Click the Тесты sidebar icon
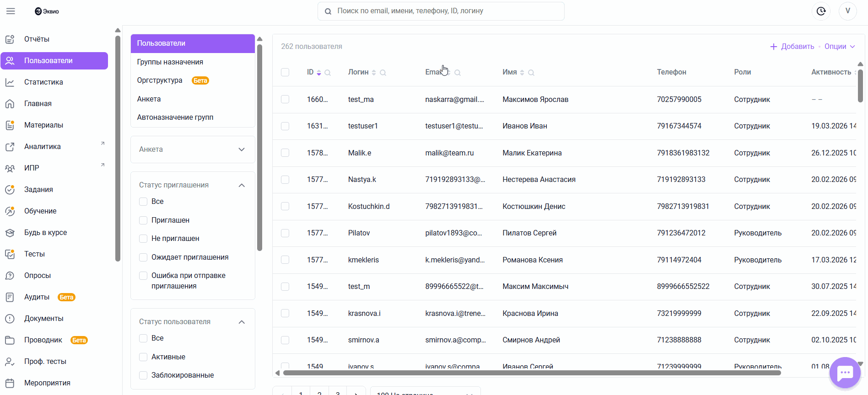 (10, 254)
